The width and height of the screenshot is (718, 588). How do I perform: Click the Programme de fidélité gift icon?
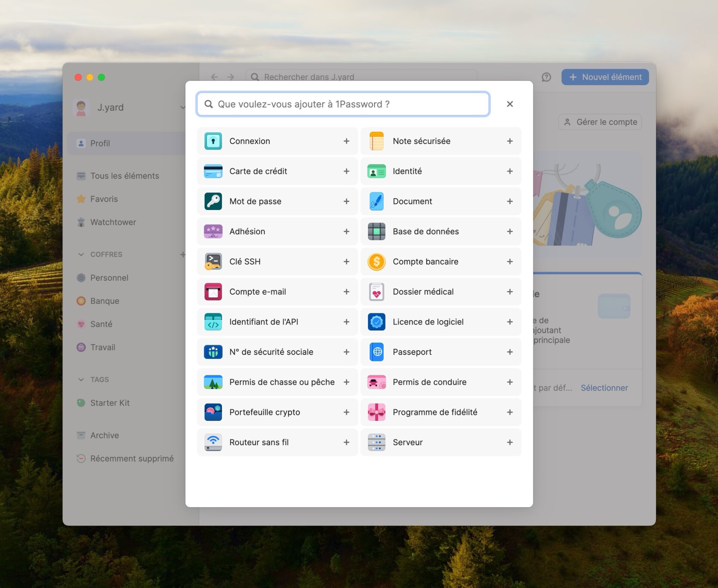pyautogui.click(x=376, y=412)
